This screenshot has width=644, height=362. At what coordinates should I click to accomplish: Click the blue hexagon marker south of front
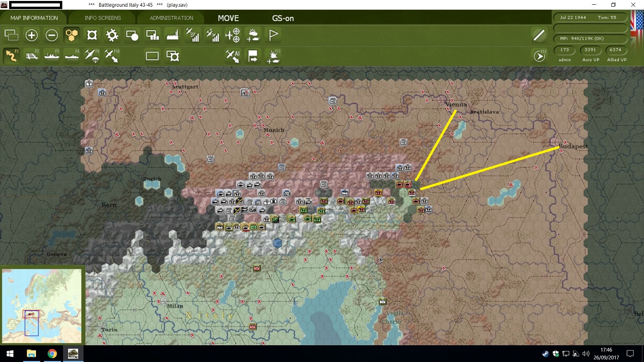pyautogui.click(x=277, y=243)
